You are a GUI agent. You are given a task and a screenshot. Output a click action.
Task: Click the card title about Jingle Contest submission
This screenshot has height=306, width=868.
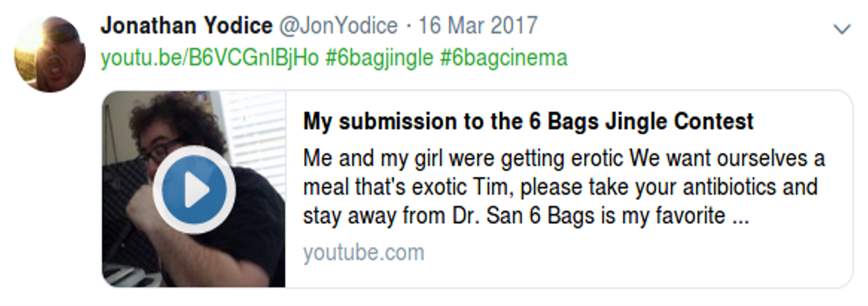(528, 121)
